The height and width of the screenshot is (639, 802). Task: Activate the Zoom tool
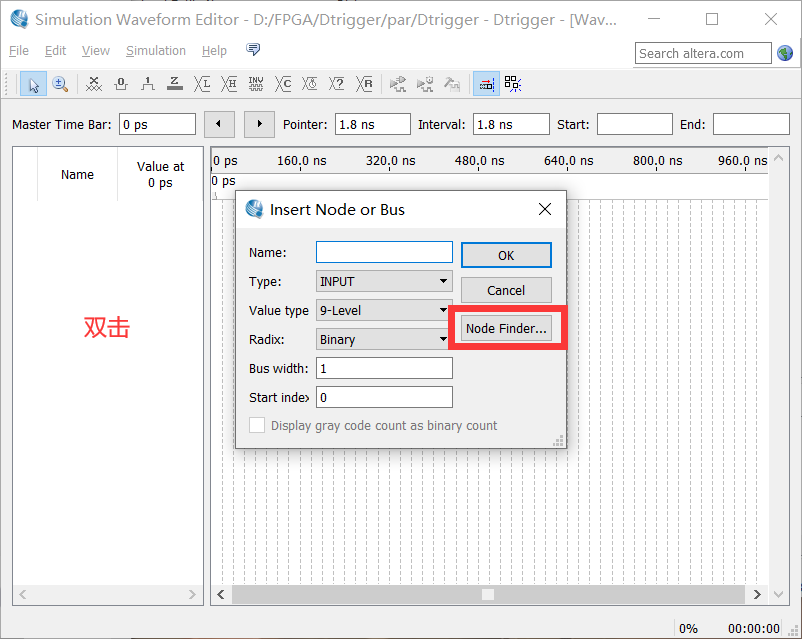coord(60,84)
